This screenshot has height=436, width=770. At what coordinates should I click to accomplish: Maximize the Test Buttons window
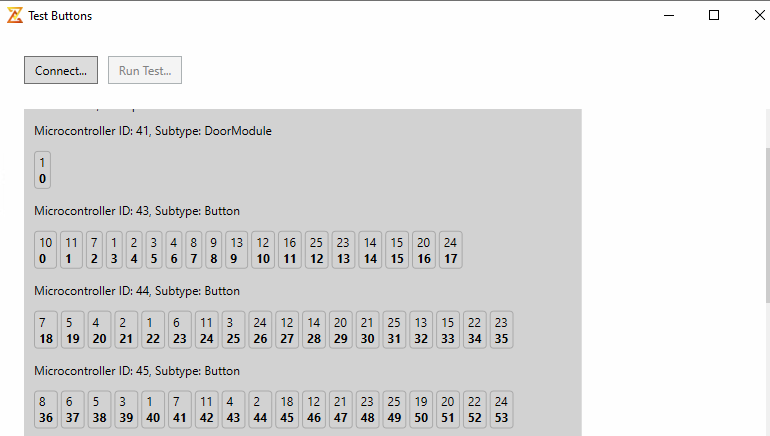(714, 15)
